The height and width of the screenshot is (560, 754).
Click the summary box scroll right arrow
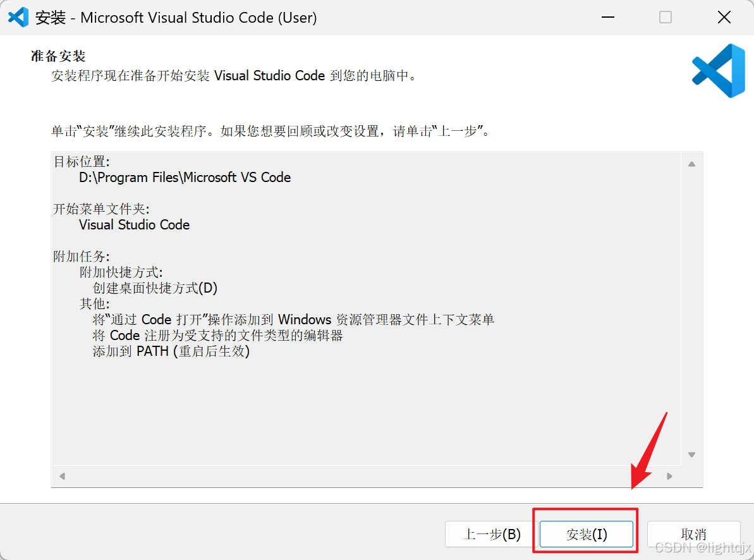[669, 477]
